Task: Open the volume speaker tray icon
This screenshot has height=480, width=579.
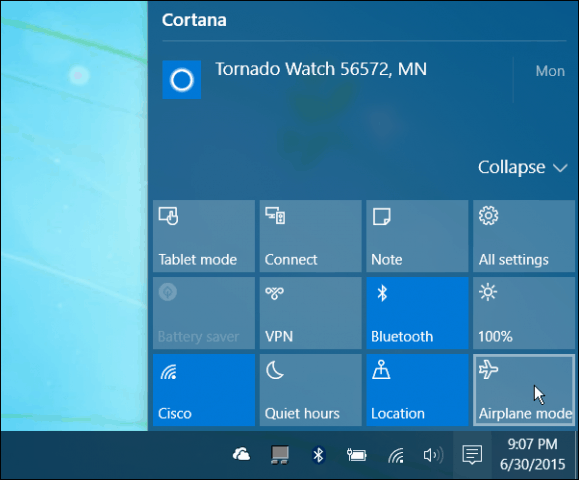Action: point(433,455)
